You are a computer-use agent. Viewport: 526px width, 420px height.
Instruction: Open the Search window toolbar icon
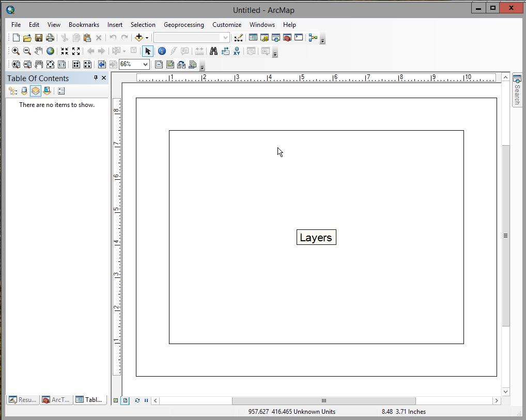(276, 38)
